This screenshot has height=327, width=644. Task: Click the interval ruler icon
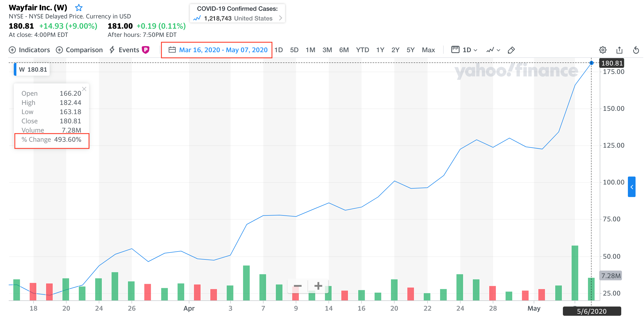pyautogui.click(x=455, y=49)
